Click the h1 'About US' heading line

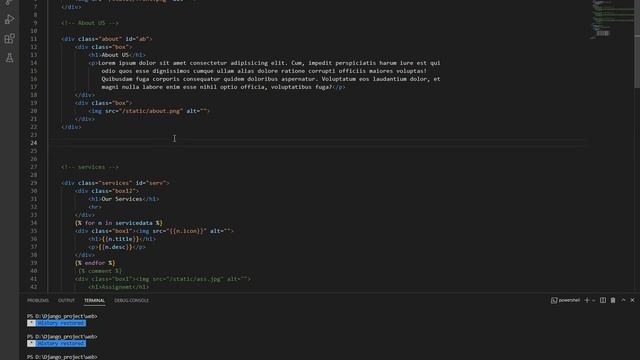pyautogui.click(x=117, y=55)
